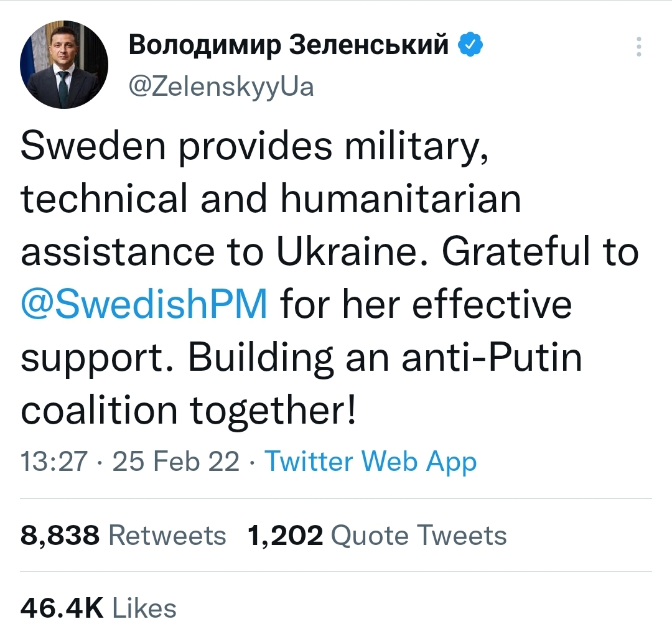Viewport: 672px width, 637px height.
Task: Open the Quote Tweets label
Action: (419, 536)
